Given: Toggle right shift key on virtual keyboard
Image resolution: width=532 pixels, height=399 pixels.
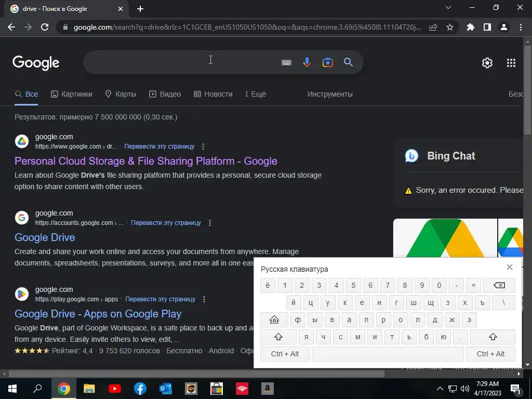Looking at the screenshot, I should pyautogui.click(x=493, y=337).
